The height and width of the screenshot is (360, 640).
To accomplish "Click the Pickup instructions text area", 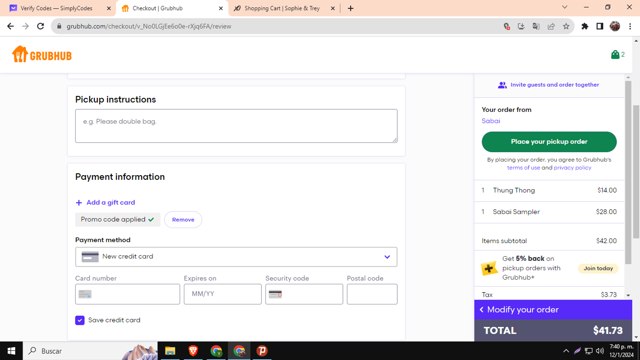I will 236,126.
